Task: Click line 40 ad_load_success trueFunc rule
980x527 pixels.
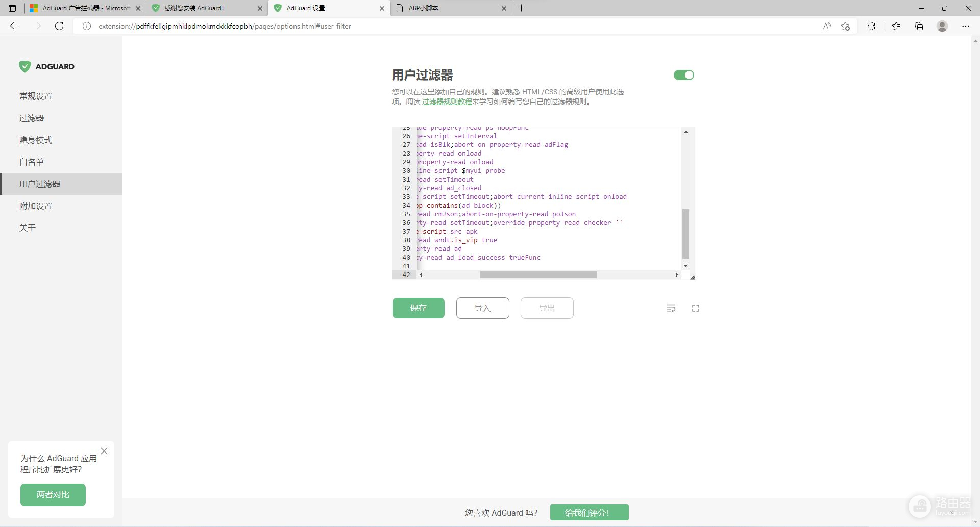Action: 479,258
